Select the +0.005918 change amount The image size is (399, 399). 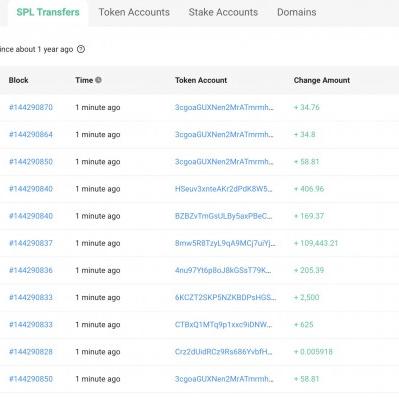click(x=313, y=352)
